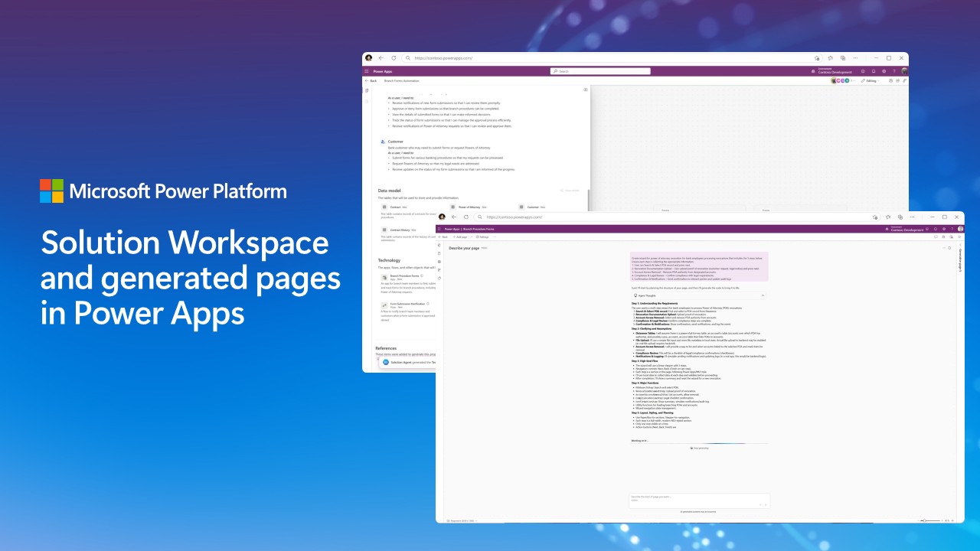Click the notification bell in back Power Apps window
980x551 pixels.
(874, 71)
